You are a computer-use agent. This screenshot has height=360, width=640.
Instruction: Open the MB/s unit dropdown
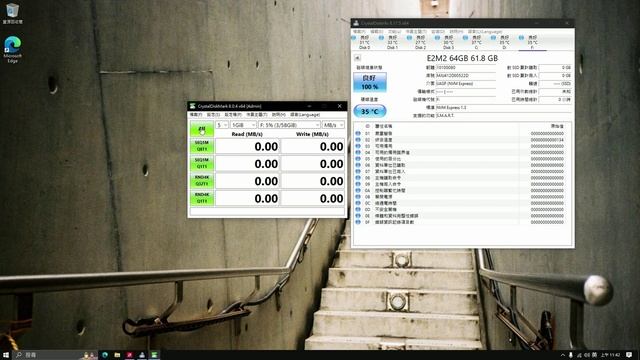click(333, 125)
